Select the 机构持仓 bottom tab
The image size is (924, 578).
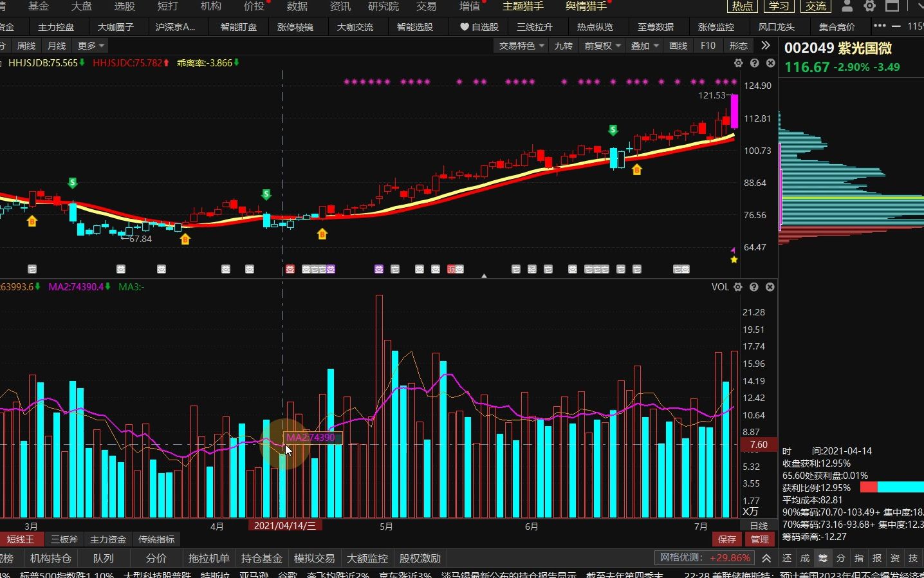click(50, 558)
